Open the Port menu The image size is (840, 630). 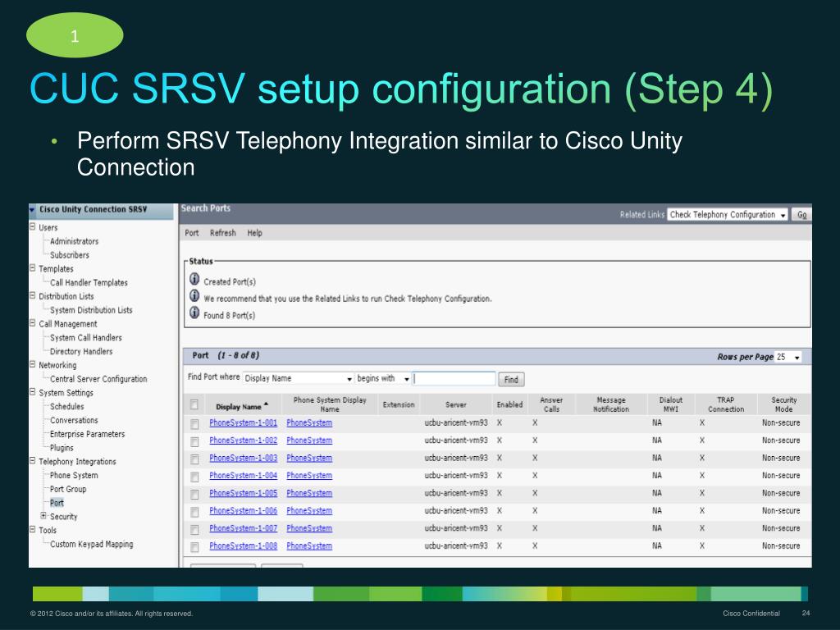tap(192, 233)
